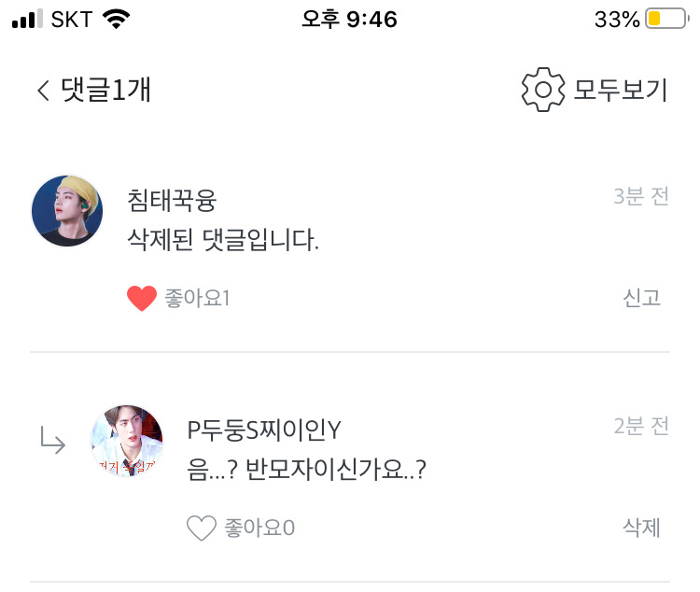
Task: Open settings via the gear icon
Action: 542,90
